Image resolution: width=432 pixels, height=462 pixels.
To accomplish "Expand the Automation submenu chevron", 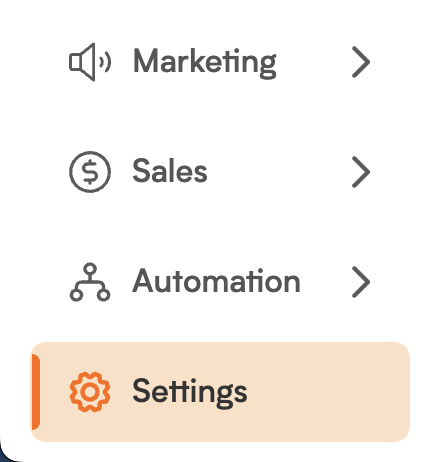I will pyautogui.click(x=361, y=282).
